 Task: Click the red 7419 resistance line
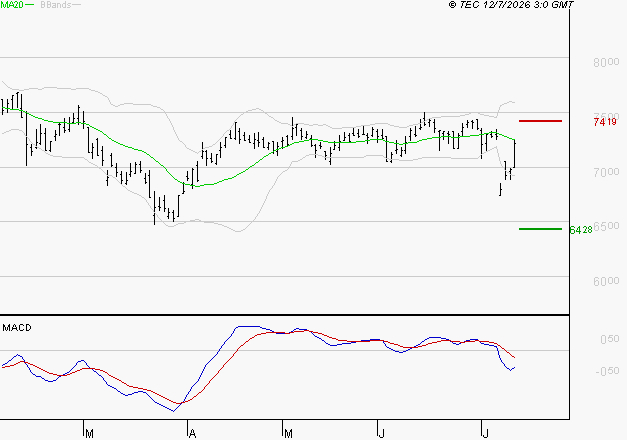(x=540, y=121)
